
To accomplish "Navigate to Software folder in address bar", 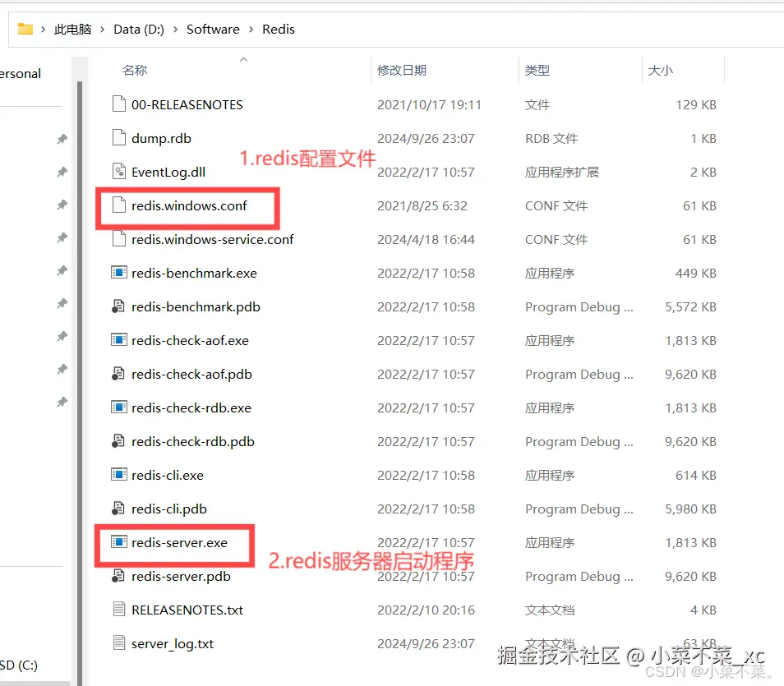I will coord(213,30).
